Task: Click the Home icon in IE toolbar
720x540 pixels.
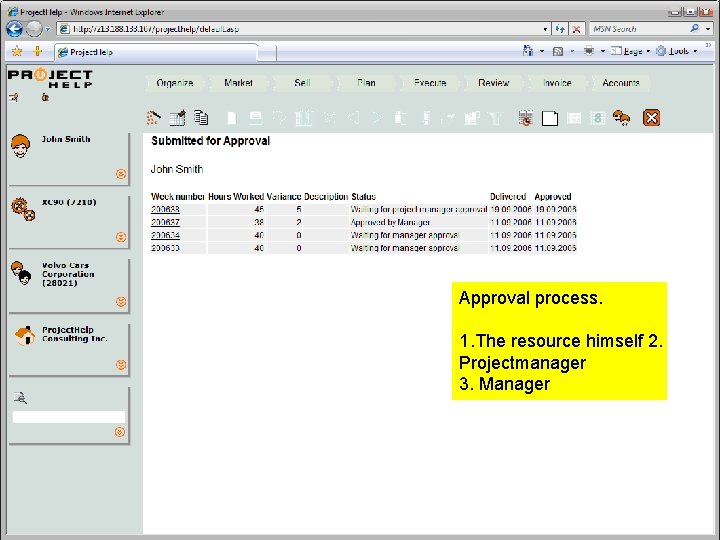Action: click(x=529, y=51)
